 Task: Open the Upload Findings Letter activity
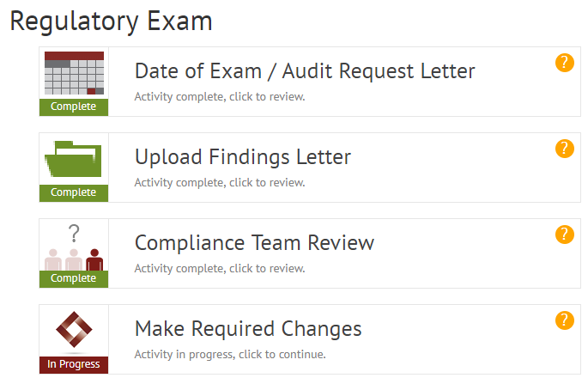243,157
